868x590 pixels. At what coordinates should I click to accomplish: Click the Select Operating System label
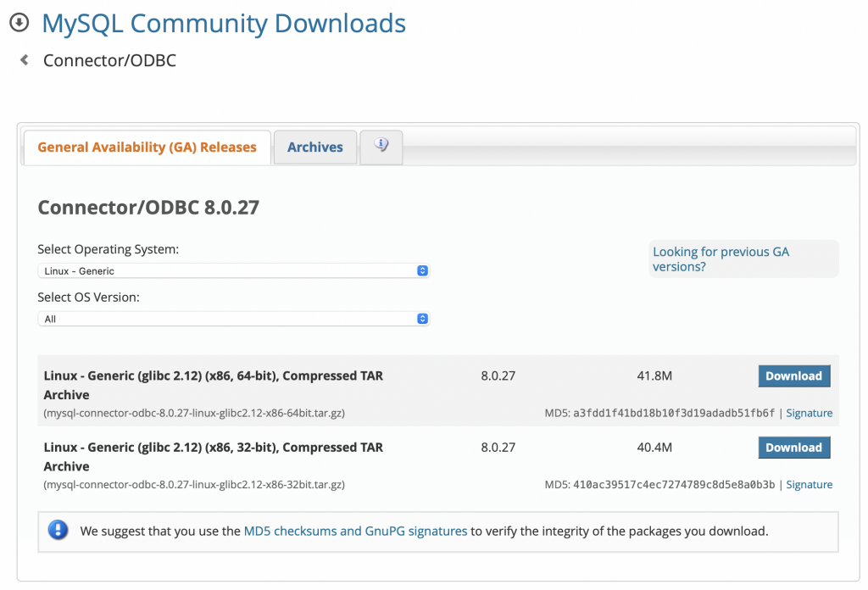pos(108,249)
